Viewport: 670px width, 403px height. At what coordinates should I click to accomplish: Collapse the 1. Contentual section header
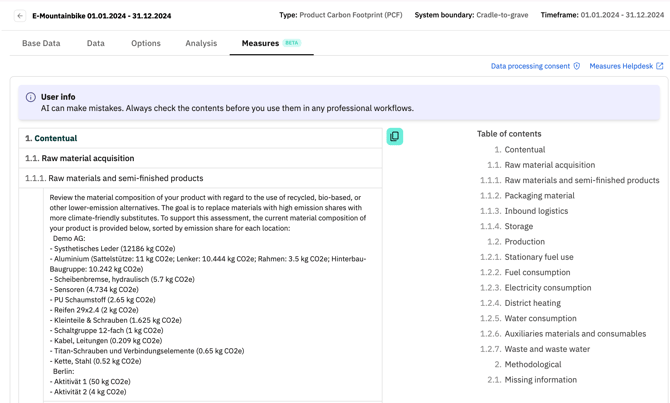(51, 138)
